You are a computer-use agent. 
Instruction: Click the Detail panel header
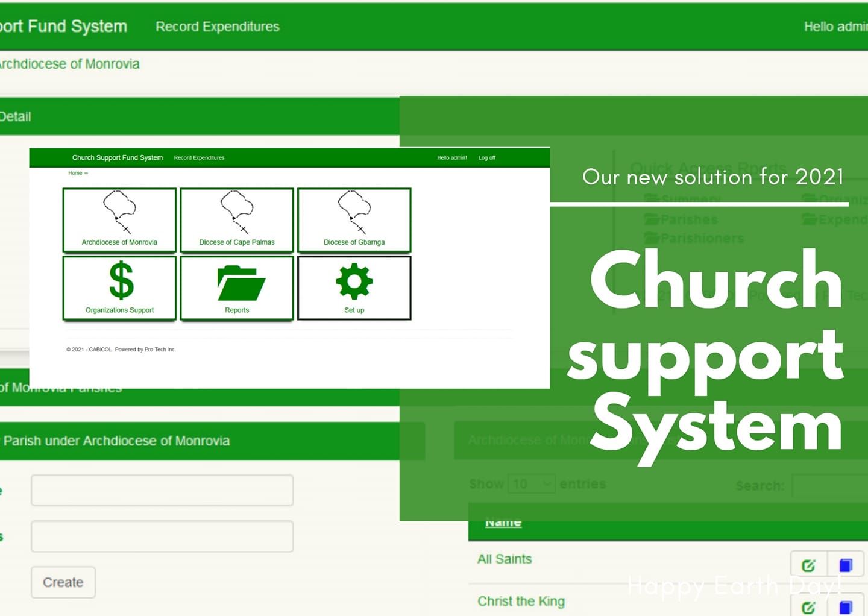[x=200, y=116]
